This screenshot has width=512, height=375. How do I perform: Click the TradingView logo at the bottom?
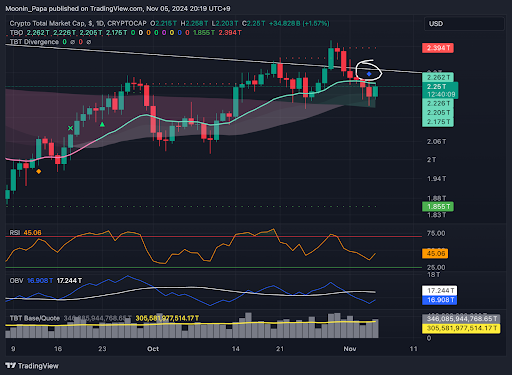(x=32, y=366)
